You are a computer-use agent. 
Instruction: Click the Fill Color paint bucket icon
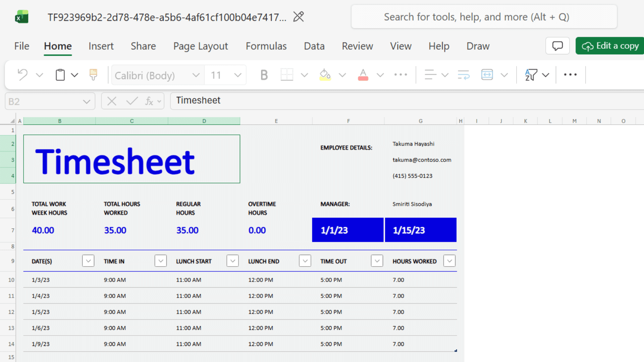[x=325, y=75]
